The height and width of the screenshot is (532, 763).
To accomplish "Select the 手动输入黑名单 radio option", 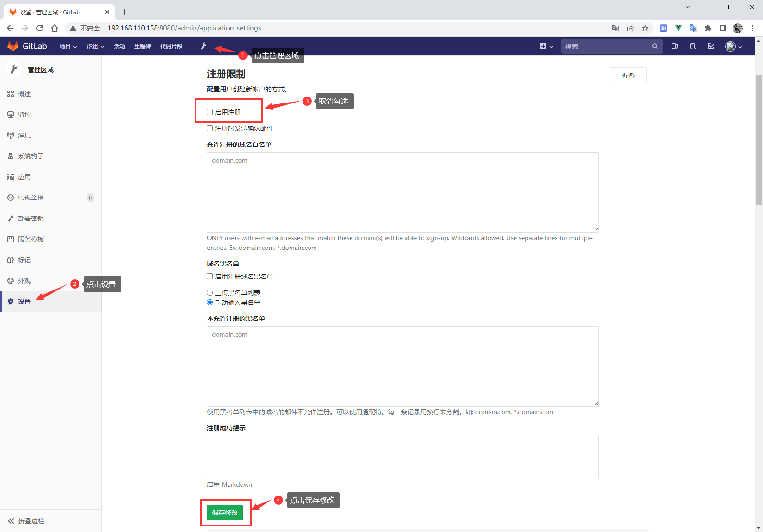I will pos(210,302).
